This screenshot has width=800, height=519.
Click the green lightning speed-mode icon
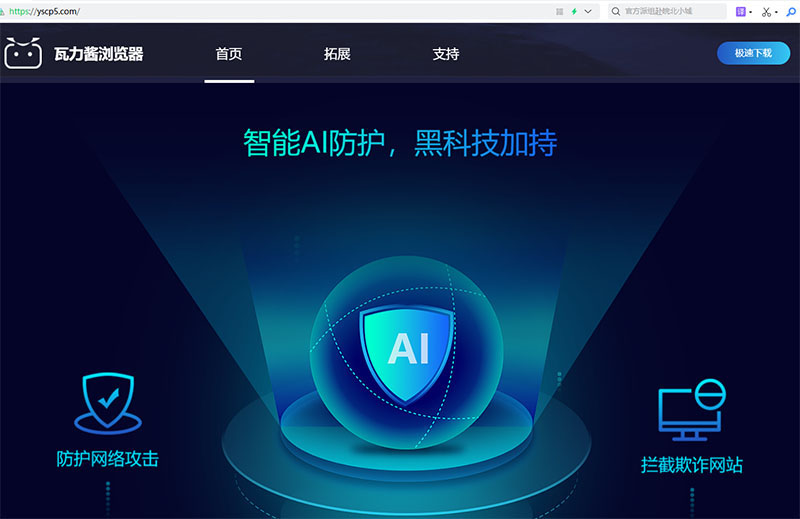click(574, 11)
